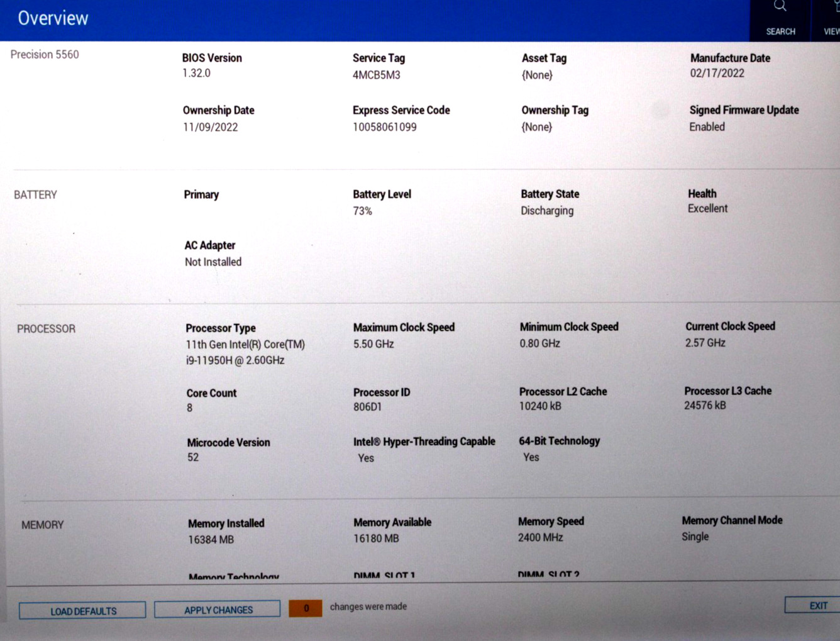Click the Core Count value 8
The image size is (840, 641).
pyautogui.click(x=189, y=408)
